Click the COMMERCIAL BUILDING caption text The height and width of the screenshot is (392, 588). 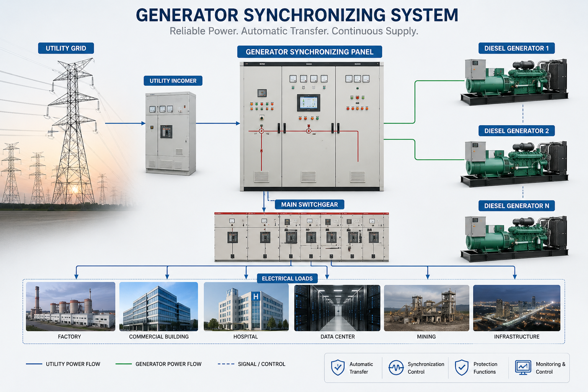pos(159,337)
